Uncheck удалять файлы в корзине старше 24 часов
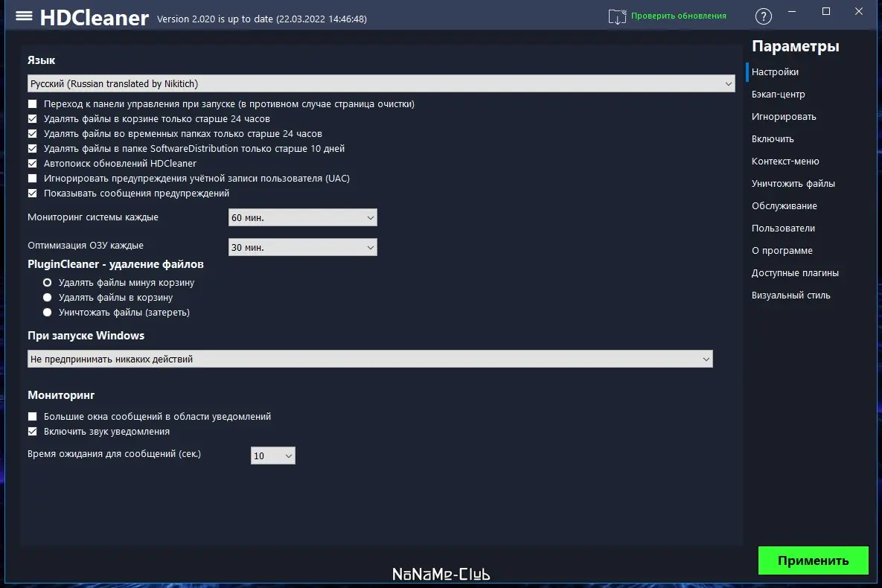 (x=32, y=118)
